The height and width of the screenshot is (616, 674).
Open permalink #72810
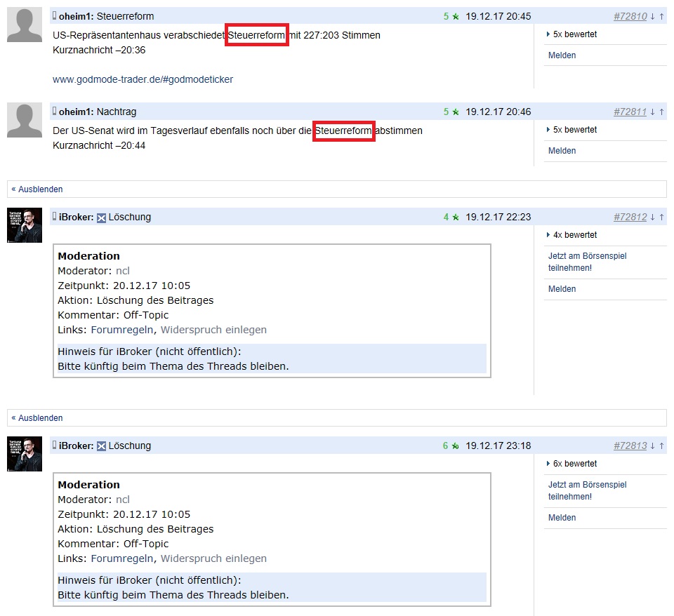pyautogui.click(x=630, y=16)
